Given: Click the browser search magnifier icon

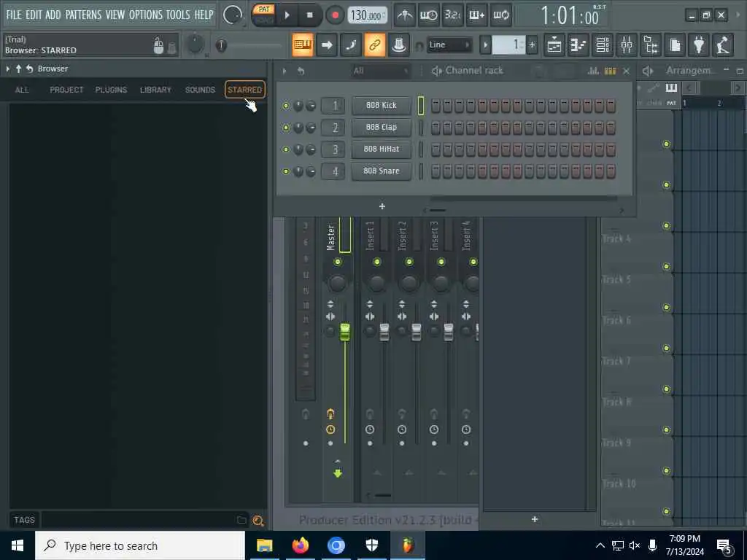Looking at the screenshot, I should pyautogui.click(x=258, y=521).
